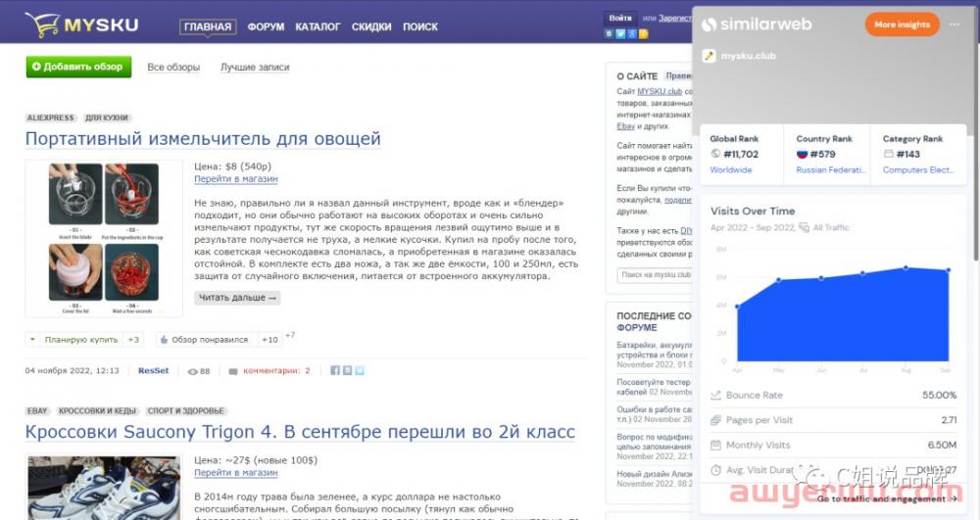Open the ГЛАВНАЯ menu item
980x520 pixels.
pyautogui.click(x=208, y=26)
